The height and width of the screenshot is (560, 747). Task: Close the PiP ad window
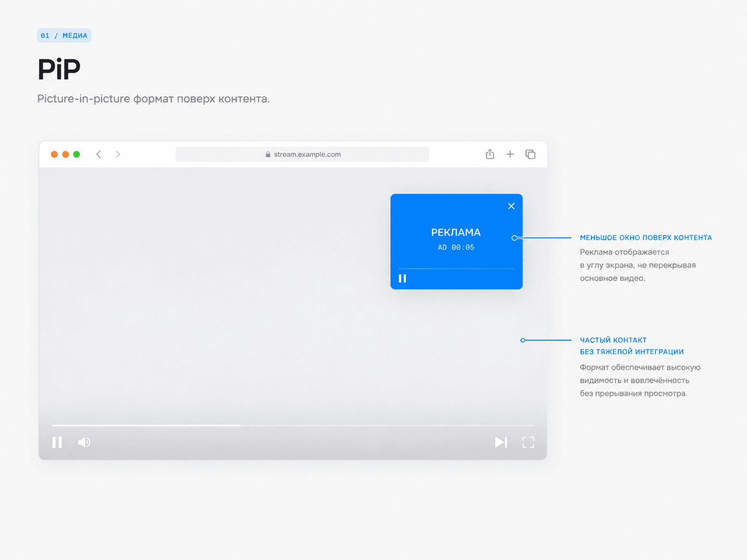click(x=511, y=206)
